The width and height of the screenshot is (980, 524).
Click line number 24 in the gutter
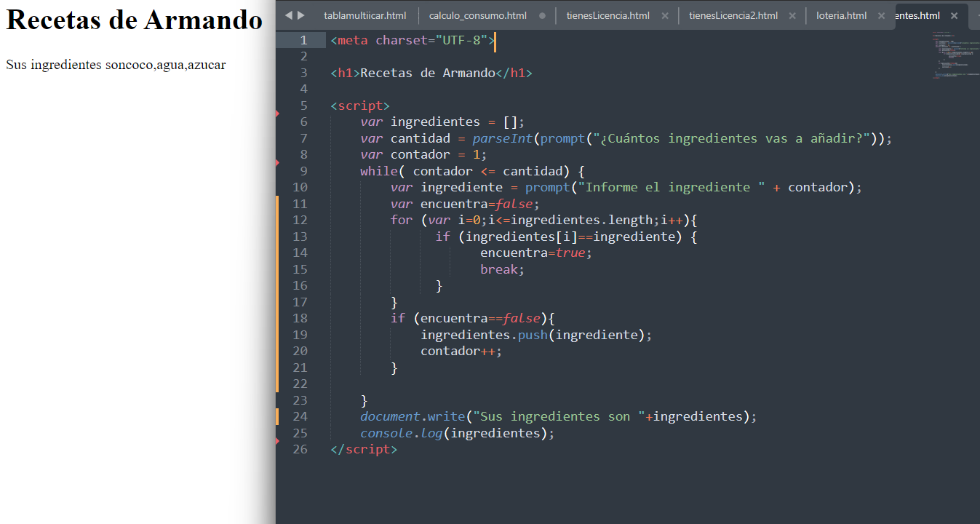[x=300, y=416]
